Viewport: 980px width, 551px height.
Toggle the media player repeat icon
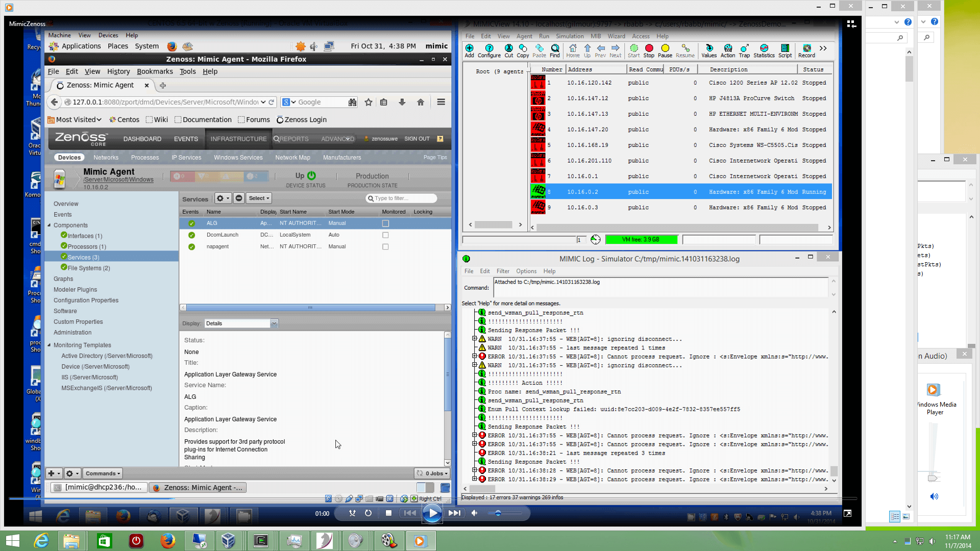pos(368,513)
